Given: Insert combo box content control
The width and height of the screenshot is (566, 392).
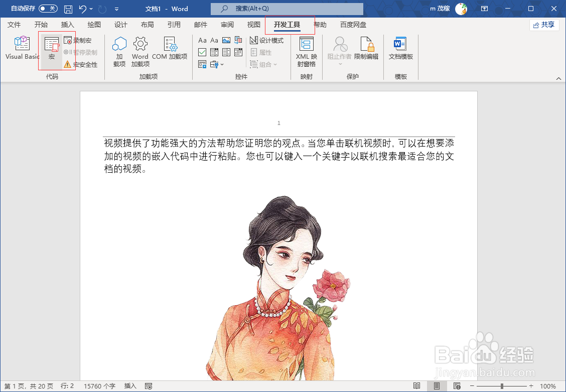Looking at the screenshot, I should click(214, 52).
